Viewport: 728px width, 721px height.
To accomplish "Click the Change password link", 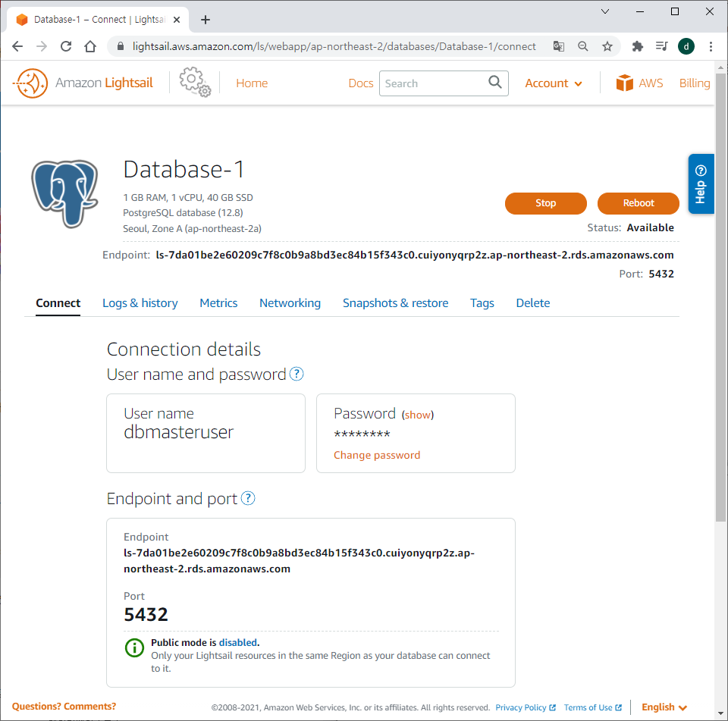I will click(x=377, y=455).
